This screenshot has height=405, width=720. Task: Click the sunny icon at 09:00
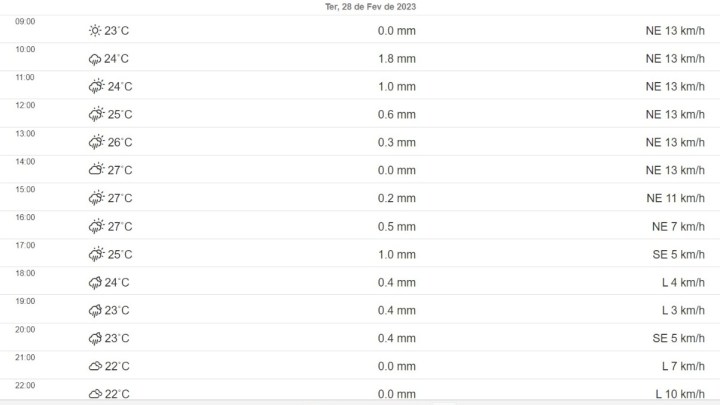95,31
